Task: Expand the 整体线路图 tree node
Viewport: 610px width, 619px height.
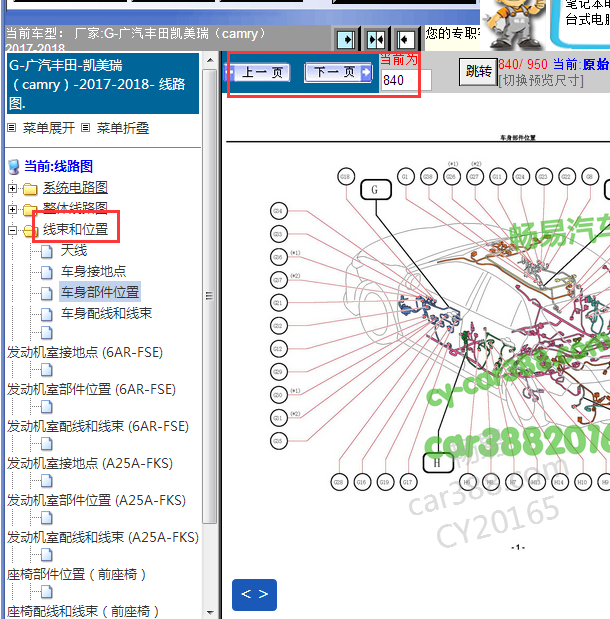Action: click(x=12, y=209)
